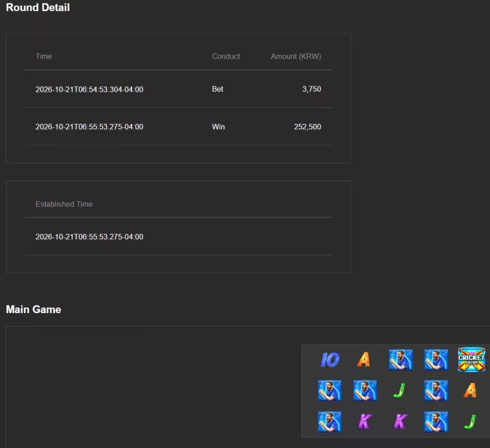This screenshot has height=448, width=490.
Task: Click the "Main Game" heading
Action: tap(33, 309)
